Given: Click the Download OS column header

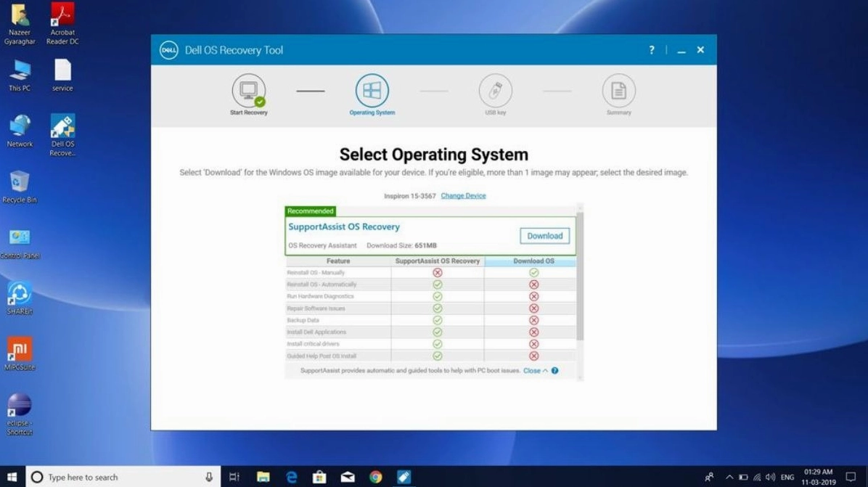Looking at the screenshot, I should coord(533,261).
